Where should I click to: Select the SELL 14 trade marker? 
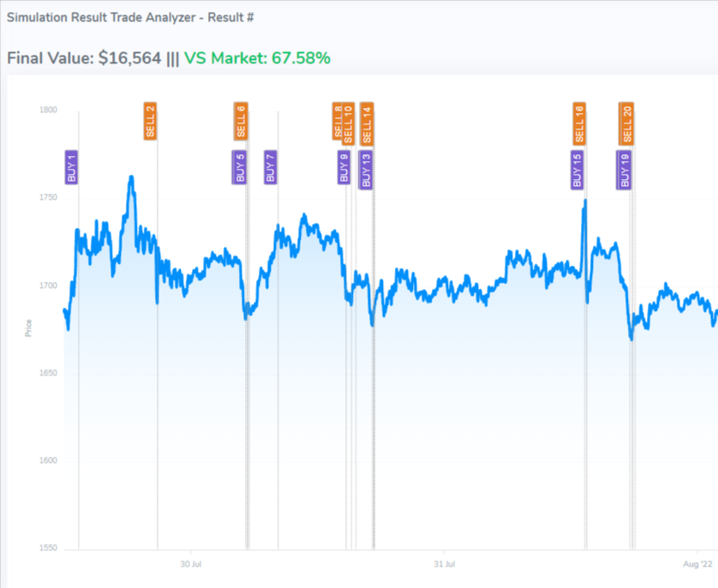(x=367, y=123)
